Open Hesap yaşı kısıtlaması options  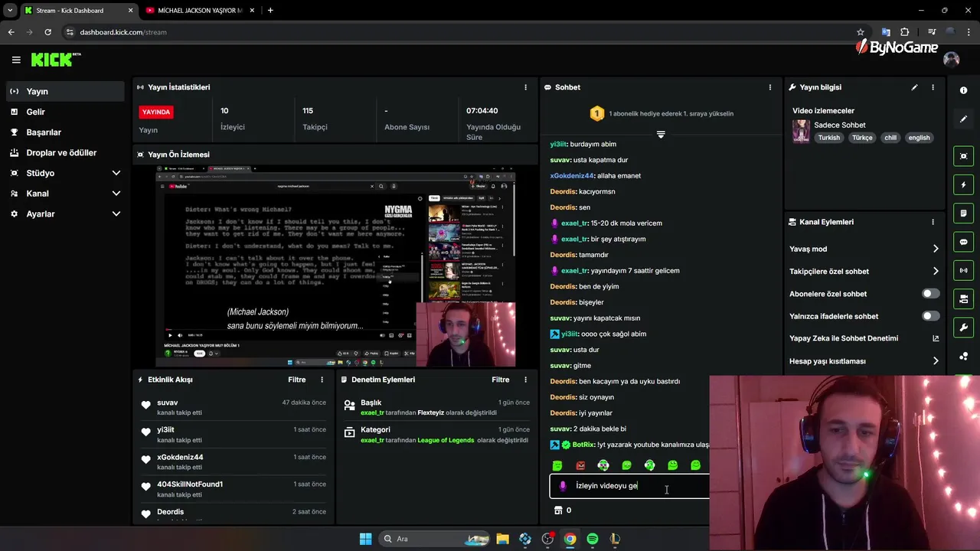tap(864, 361)
